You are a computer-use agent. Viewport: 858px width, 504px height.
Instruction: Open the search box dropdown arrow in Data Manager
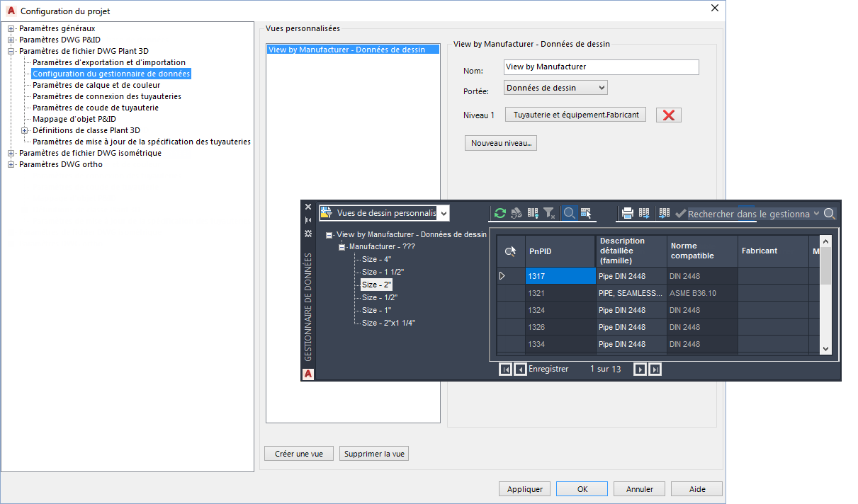[816, 213]
